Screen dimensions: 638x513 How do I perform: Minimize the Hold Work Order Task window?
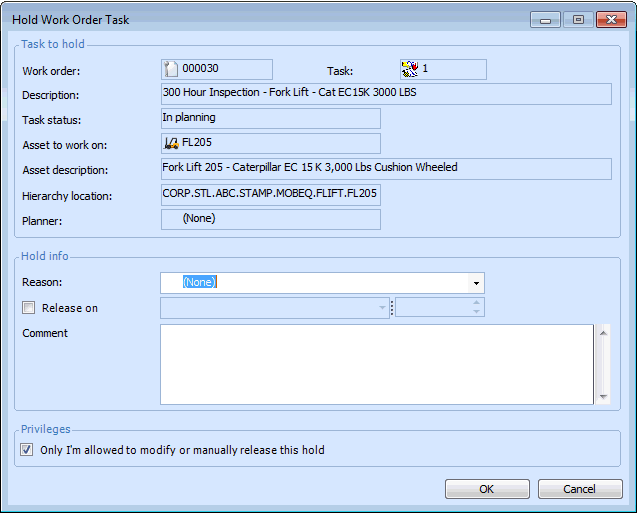tap(545, 20)
